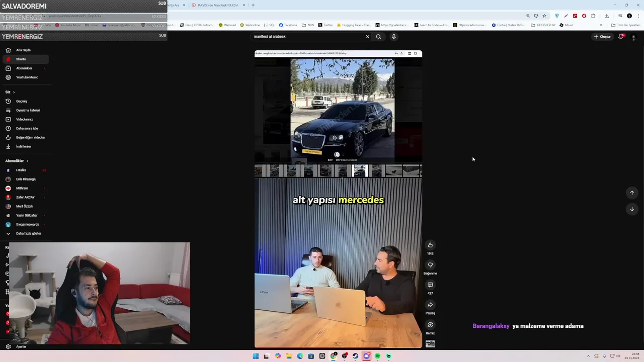
Task: Open GOOGLEPLAY bookmarks folder
Action: click(x=543, y=25)
